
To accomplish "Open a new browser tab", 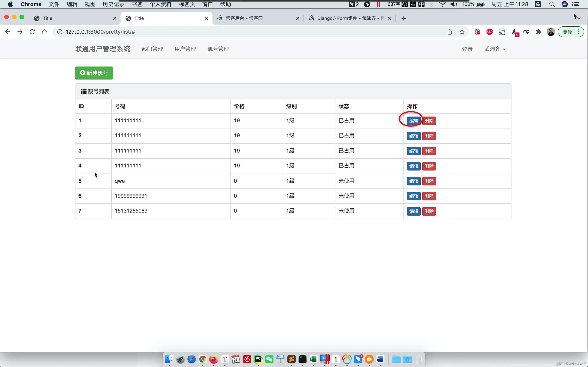I will 404,18.
